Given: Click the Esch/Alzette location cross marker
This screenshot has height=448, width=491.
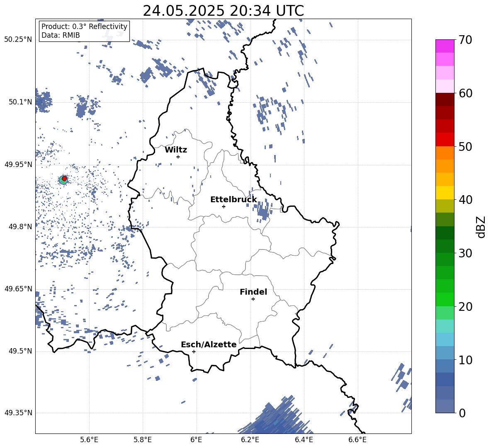Looking at the screenshot, I should pyautogui.click(x=194, y=351).
